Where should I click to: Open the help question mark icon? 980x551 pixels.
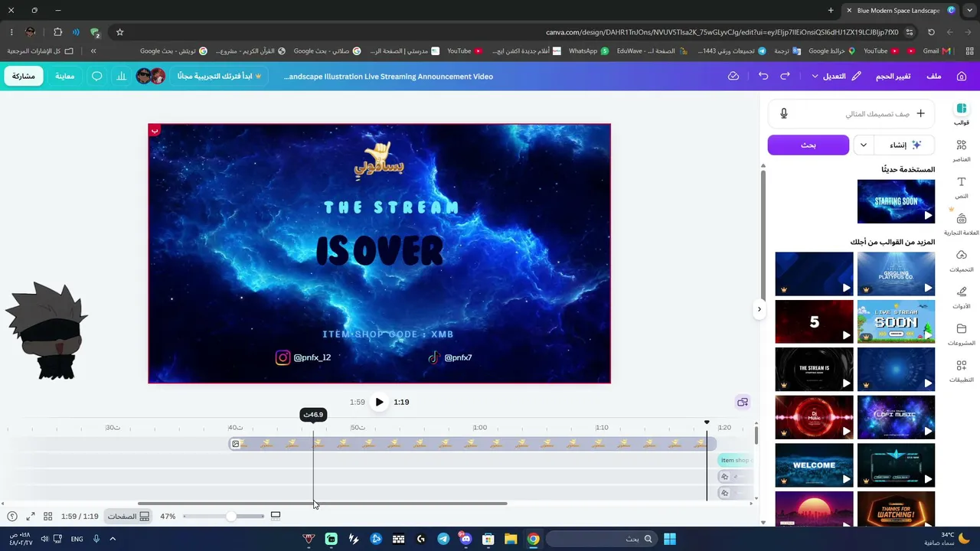pyautogui.click(x=12, y=517)
